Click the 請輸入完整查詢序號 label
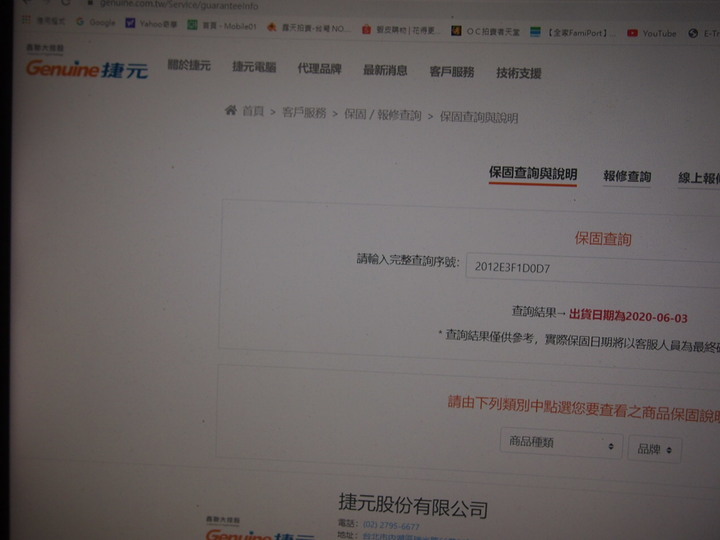This screenshot has width=720, height=540. pyautogui.click(x=408, y=260)
